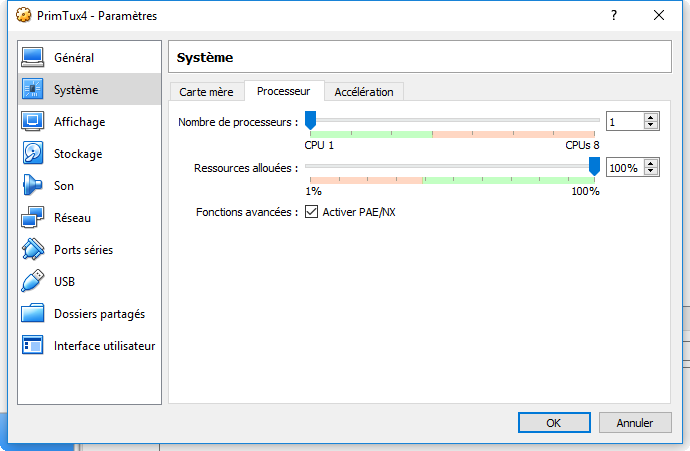Open the USB plug icon

tap(33, 282)
